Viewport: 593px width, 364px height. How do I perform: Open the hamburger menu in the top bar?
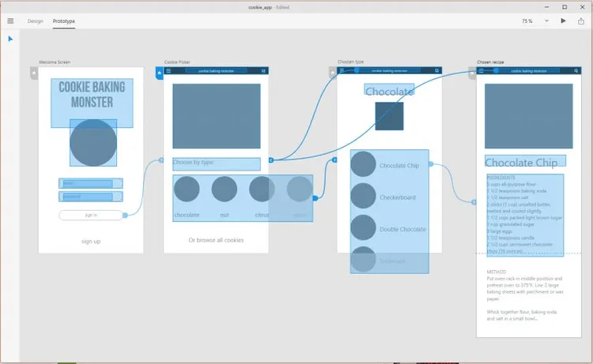(x=10, y=21)
